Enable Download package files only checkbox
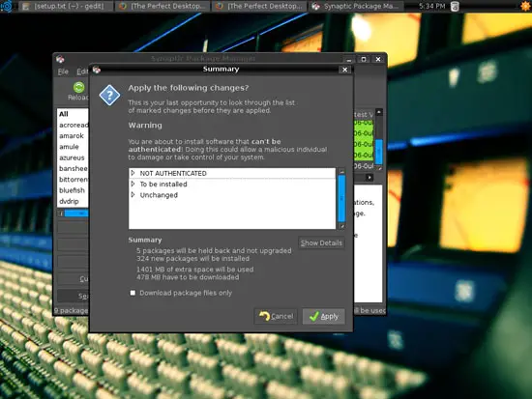The image size is (532, 399). (133, 293)
